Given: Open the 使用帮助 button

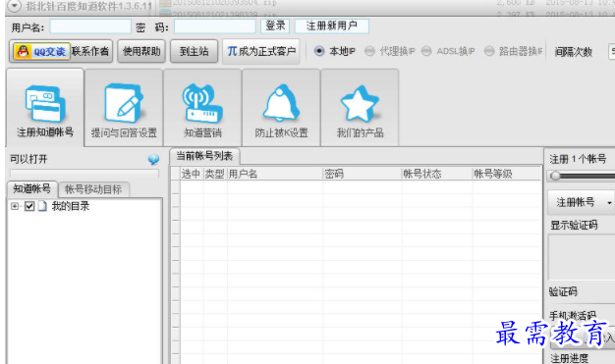Looking at the screenshot, I should (x=141, y=51).
